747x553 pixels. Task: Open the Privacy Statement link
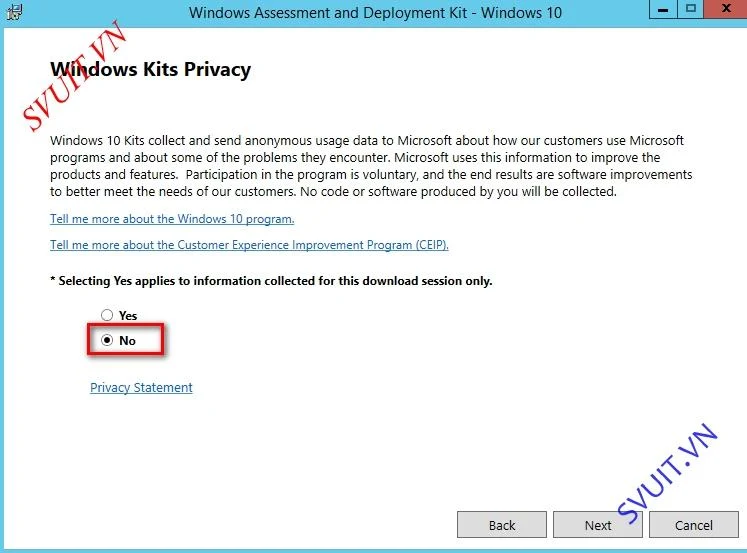pyautogui.click(x=141, y=388)
